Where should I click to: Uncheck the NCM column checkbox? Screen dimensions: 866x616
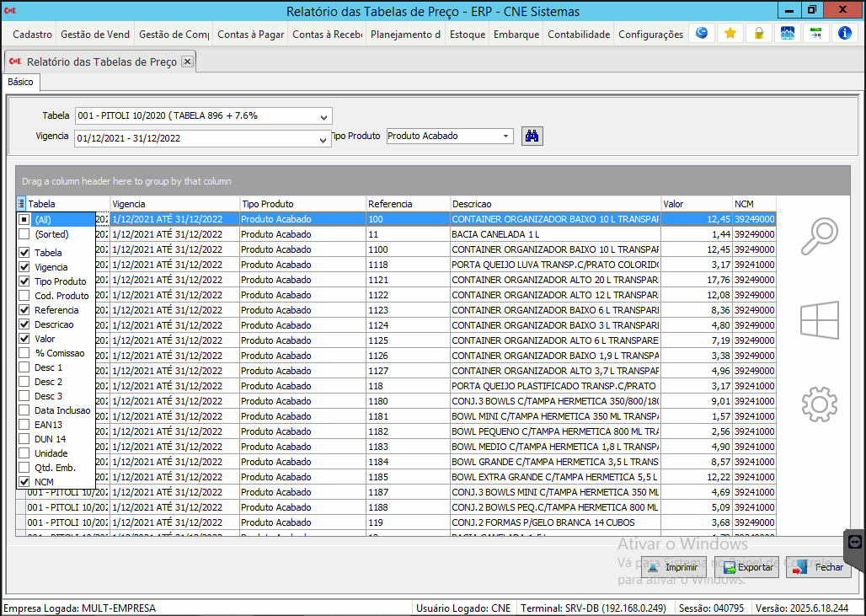[24, 481]
